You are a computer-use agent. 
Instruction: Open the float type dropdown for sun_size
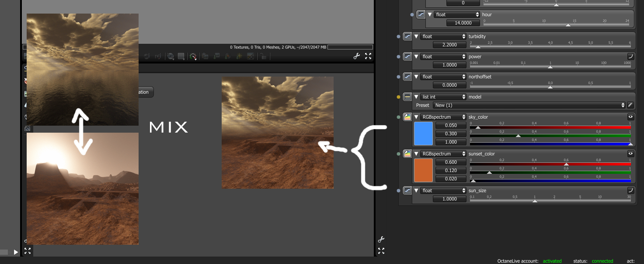coord(443,190)
